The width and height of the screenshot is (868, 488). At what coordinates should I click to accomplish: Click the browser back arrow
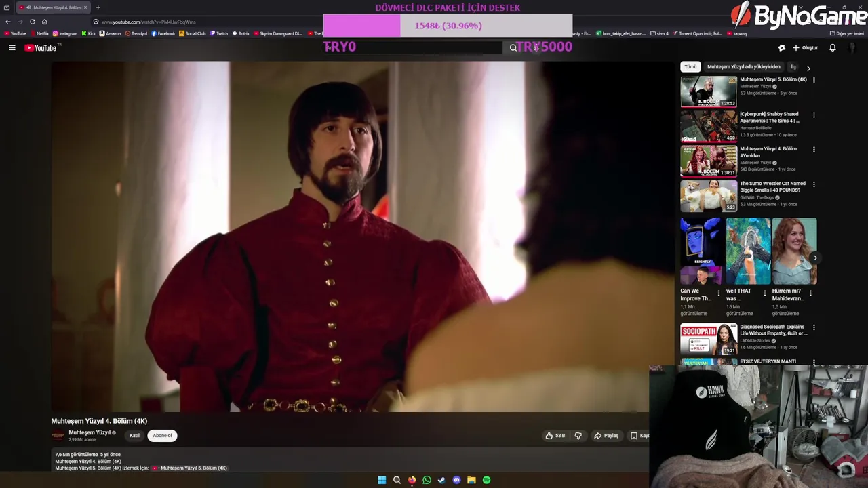coord(7,22)
